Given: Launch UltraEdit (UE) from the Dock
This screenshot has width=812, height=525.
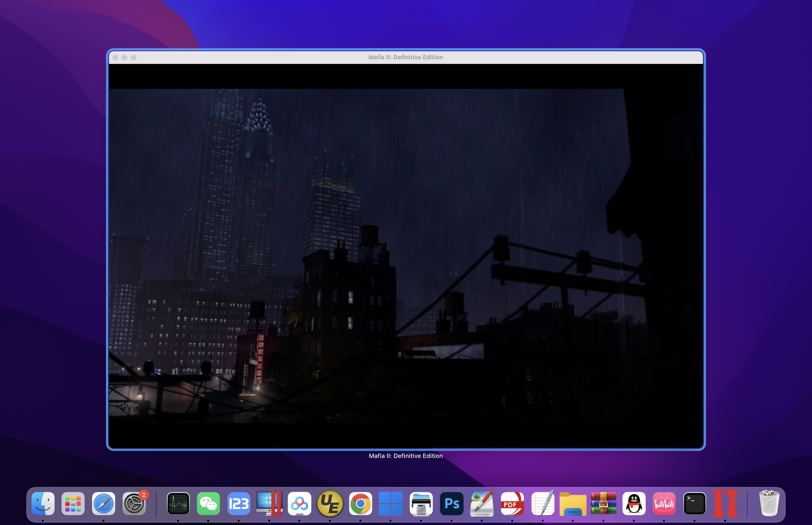Looking at the screenshot, I should 330,504.
